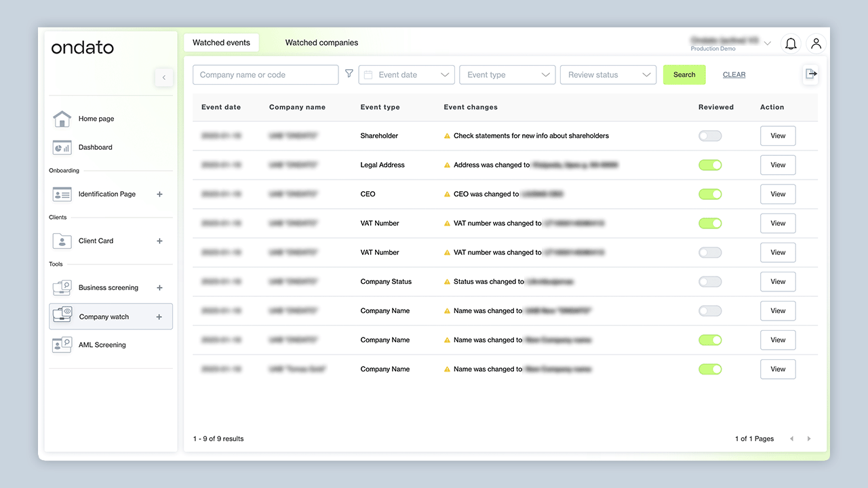Click View for CEO row
Screen dimensions: 868x488
778,194
